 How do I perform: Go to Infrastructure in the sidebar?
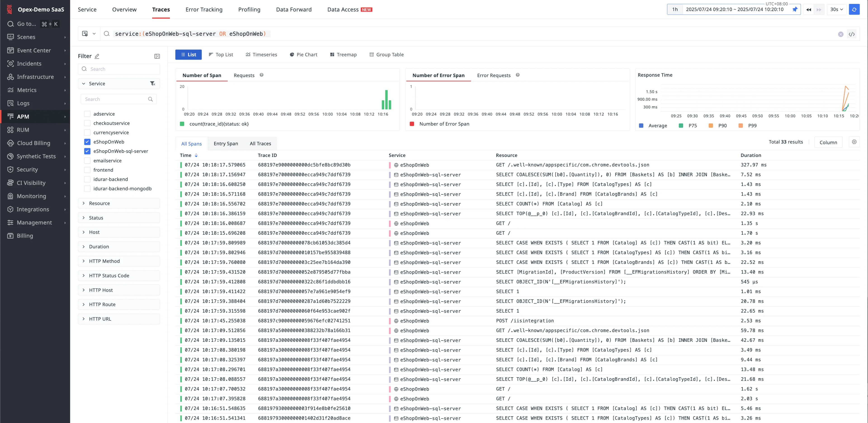(x=35, y=77)
